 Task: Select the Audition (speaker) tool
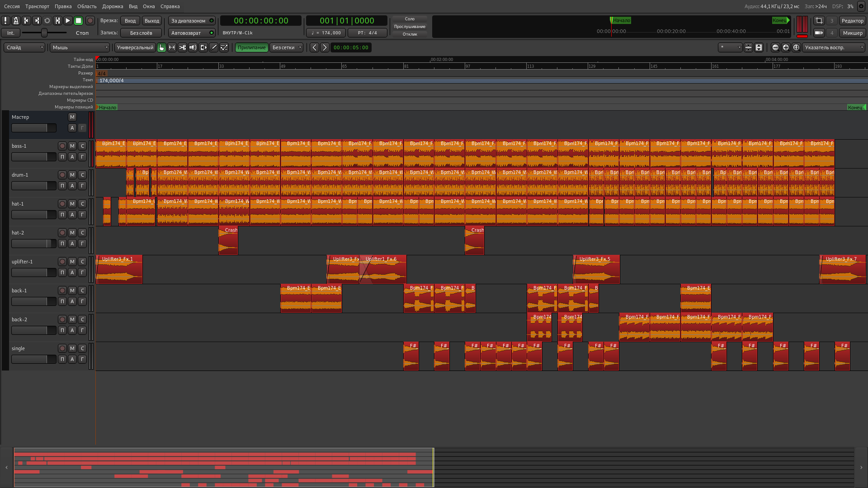click(193, 47)
